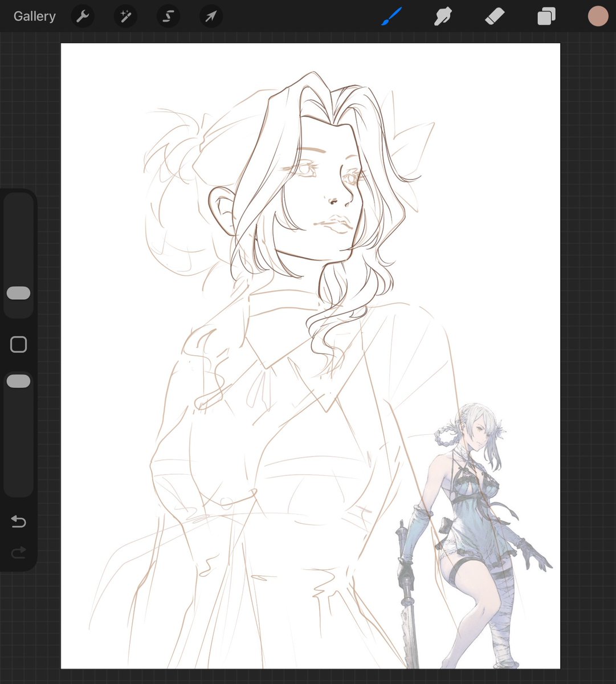This screenshot has width=616, height=684.
Task: Activate the Selection tool
Action: click(168, 17)
